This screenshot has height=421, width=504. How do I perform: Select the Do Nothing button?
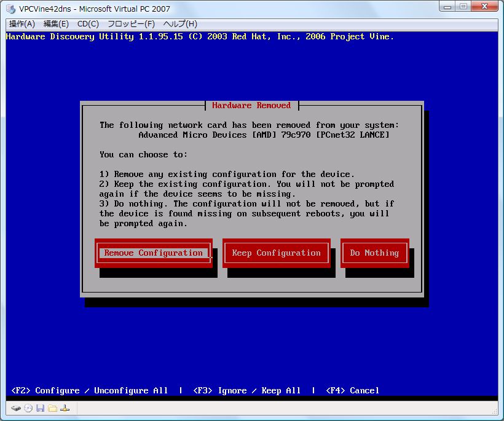click(374, 253)
